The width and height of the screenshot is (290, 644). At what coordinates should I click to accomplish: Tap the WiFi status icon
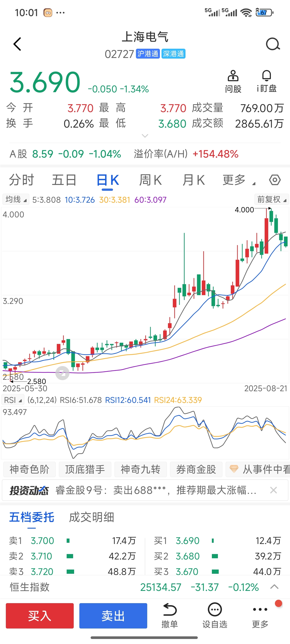246,12
